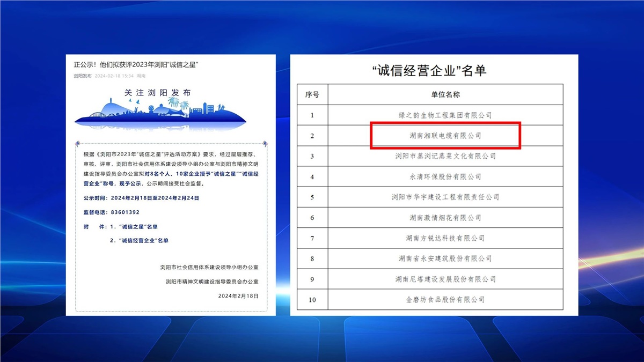Select the 绿之韵生物工程集团有限公司 row
The height and width of the screenshot is (362, 644).
(445, 115)
